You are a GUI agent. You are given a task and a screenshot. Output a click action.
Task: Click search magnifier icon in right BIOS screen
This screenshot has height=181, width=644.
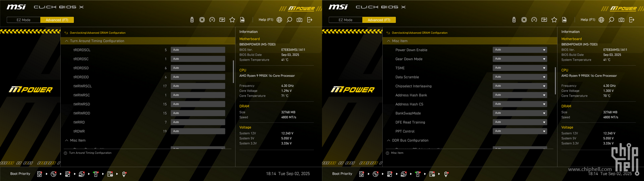pos(611,20)
